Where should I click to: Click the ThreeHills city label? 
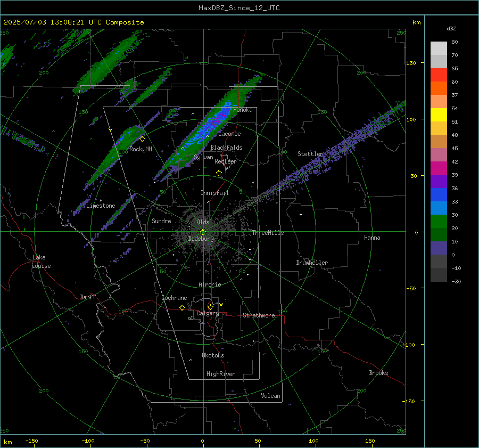(268, 233)
